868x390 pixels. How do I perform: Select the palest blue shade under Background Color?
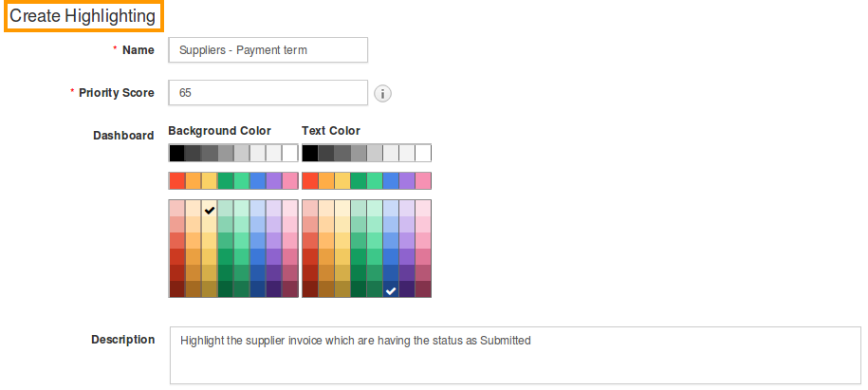(257, 209)
